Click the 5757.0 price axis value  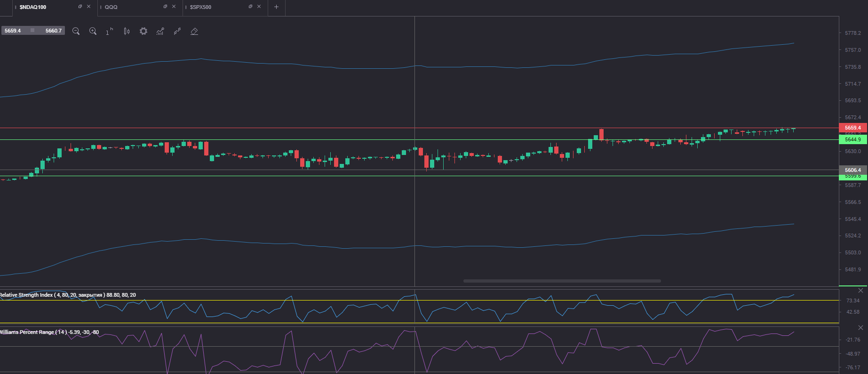[852, 50]
